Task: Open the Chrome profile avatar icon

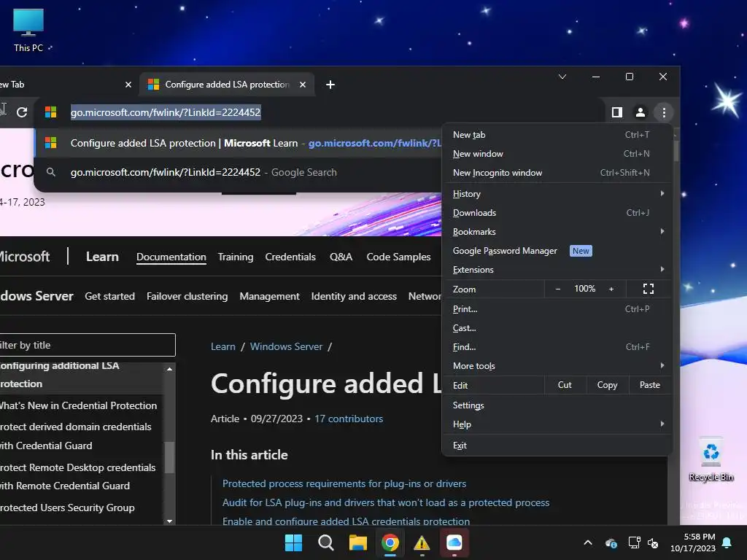Action: point(640,112)
